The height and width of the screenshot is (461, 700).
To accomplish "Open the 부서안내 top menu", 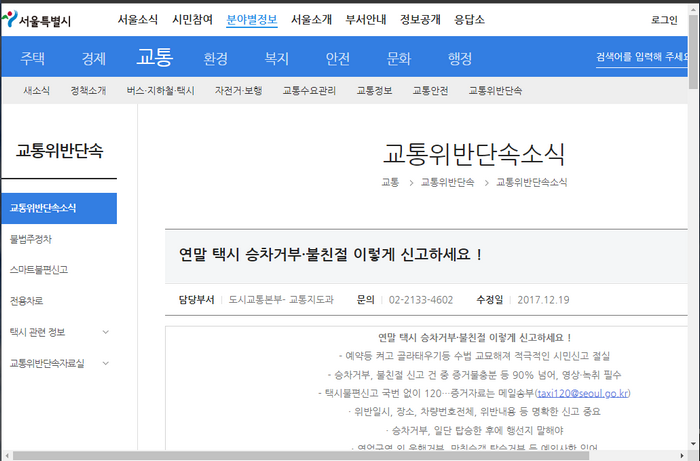I will [366, 20].
